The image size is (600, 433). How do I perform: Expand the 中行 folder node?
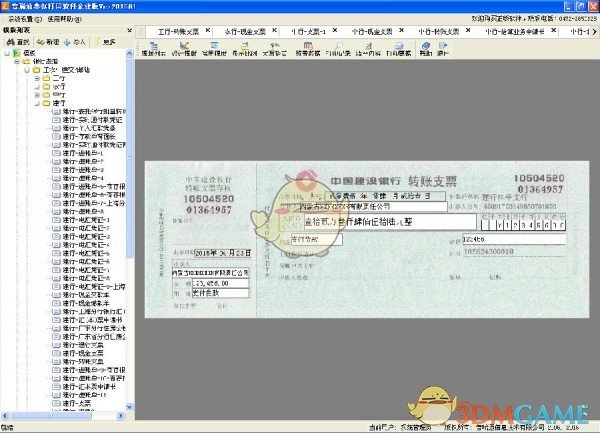tap(37, 95)
